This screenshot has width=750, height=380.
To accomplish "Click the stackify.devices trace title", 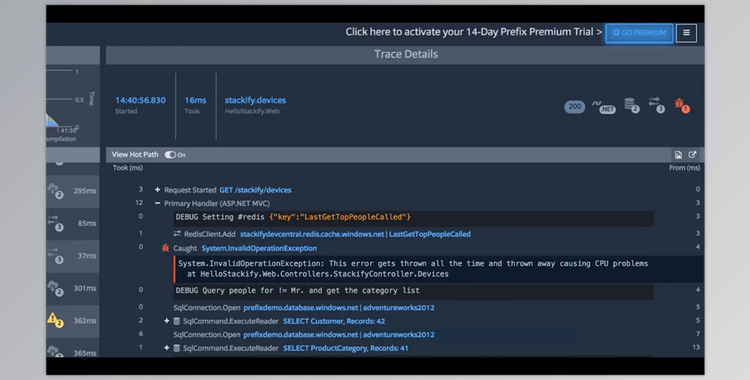I will tap(255, 100).
